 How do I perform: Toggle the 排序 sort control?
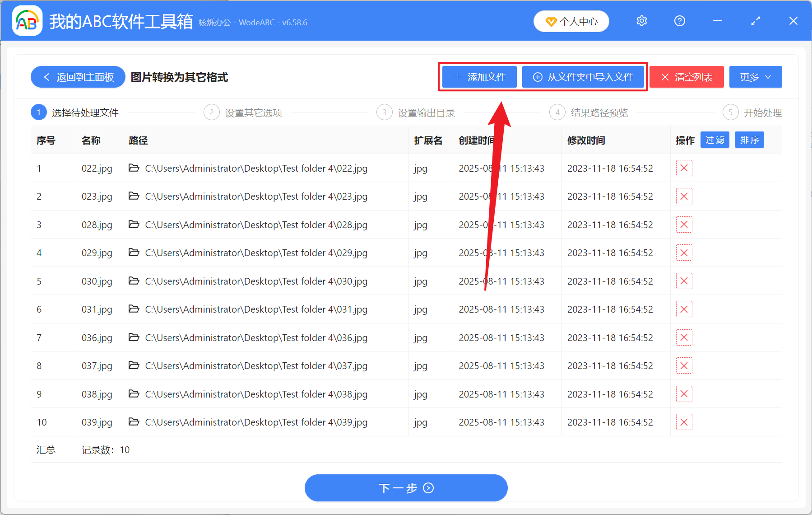click(x=749, y=140)
